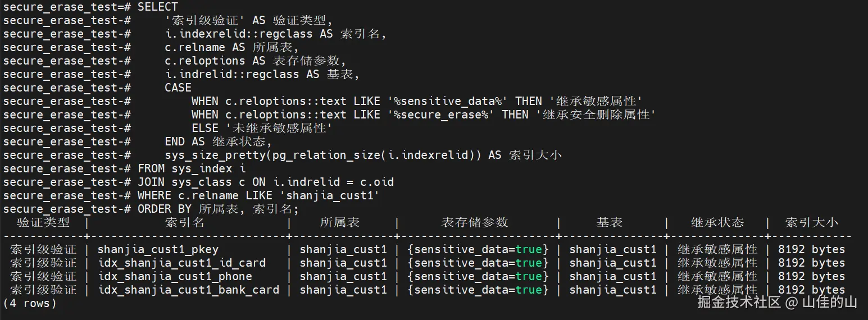Click idx_shanjia_cust1_phone index row
The image size is (868, 320).
tap(175, 276)
